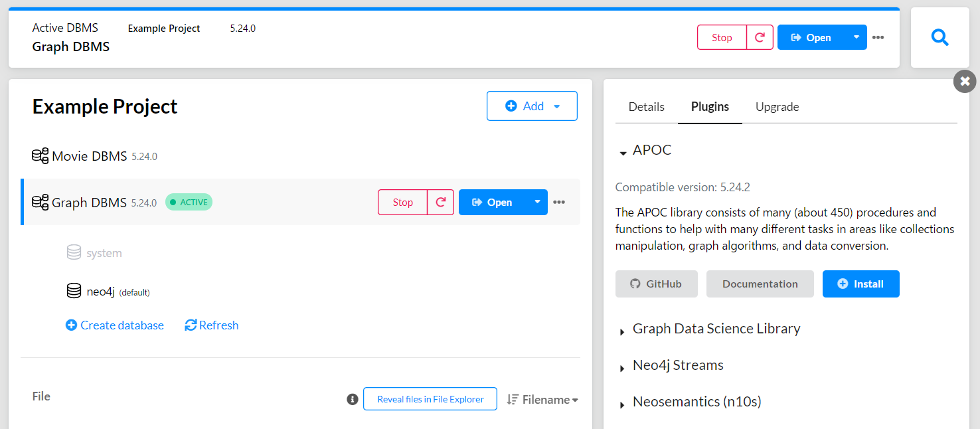The width and height of the screenshot is (980, 429).
Task: Click the search magnifier icon
Action: pyautogui.click(x=939, y=38)
